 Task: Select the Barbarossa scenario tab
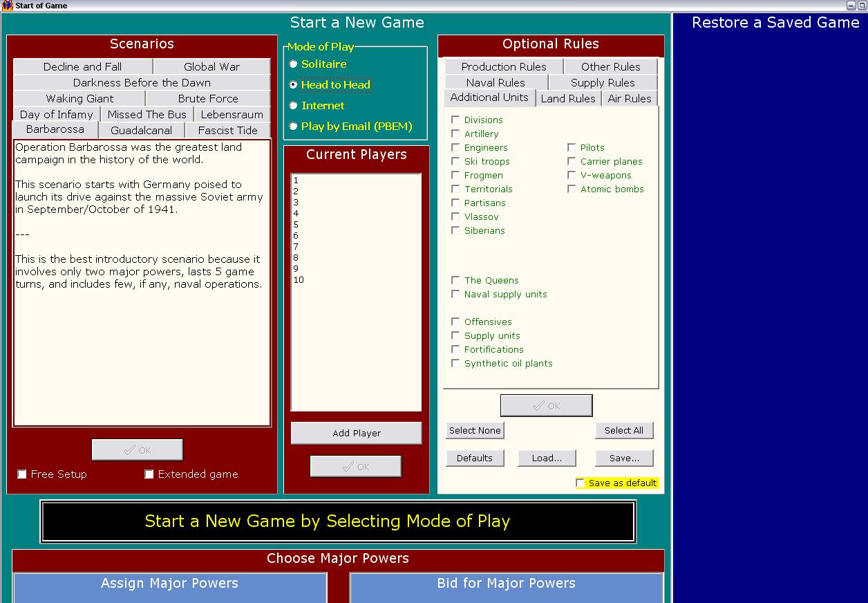(55, 129)
